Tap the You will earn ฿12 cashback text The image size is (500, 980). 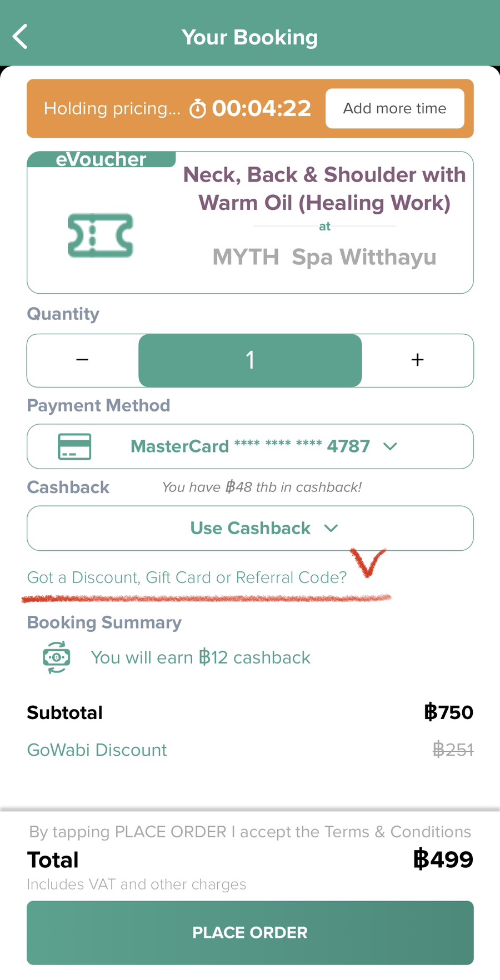[x=201, y=657]
